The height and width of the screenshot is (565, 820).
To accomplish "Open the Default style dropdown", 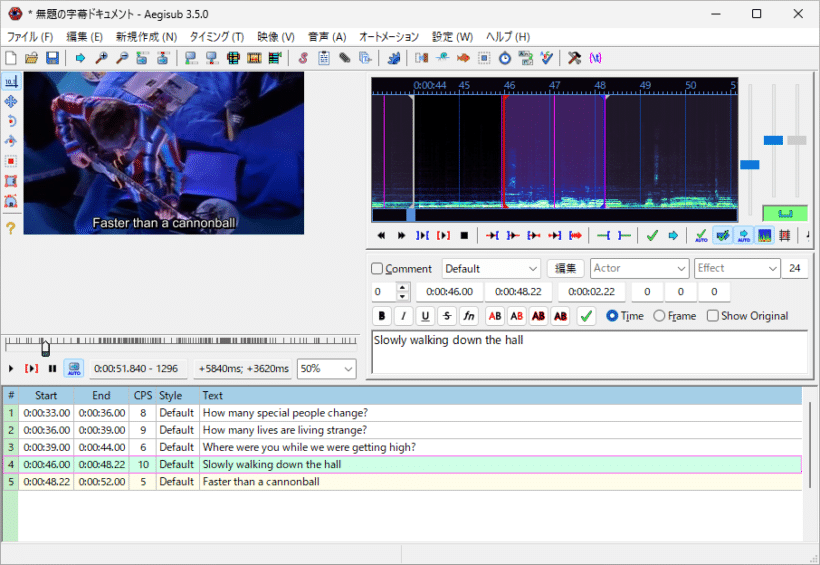I will [491, 268].
